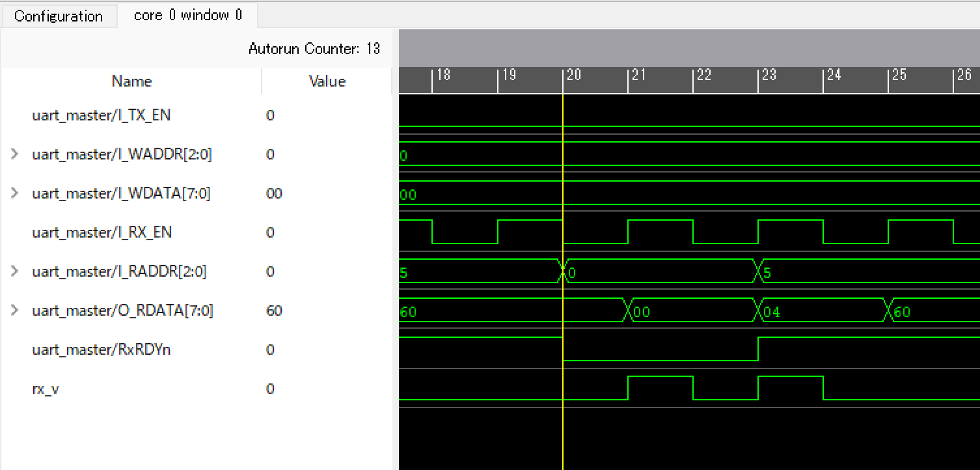Click the I_RADDR waveform transition to 5
Screen dimensions: 980x470
(x=758, y=271)
